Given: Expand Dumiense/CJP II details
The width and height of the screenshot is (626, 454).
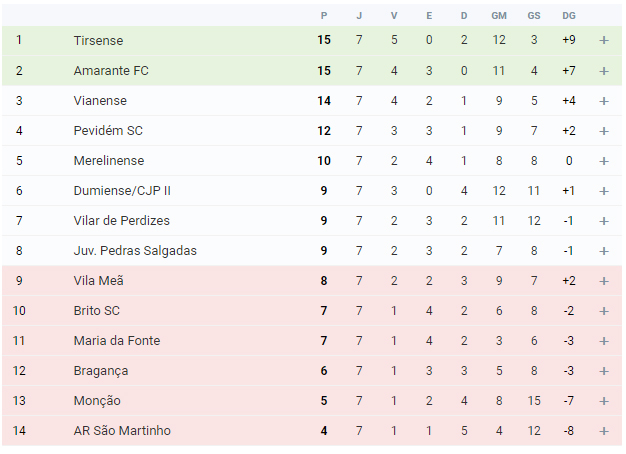Looking at the screenshot, I should (604, 191).
